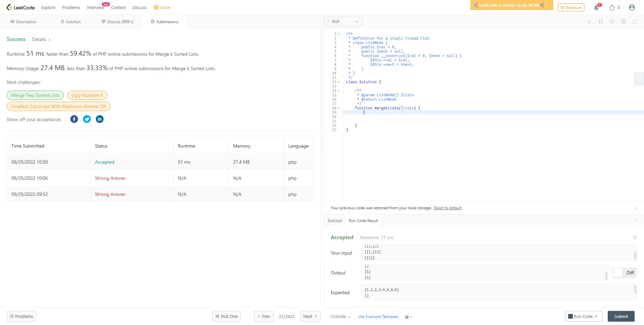Click the Pick One button
The width and height of the screenshot is (644, 325).
(x=226, y=316)
